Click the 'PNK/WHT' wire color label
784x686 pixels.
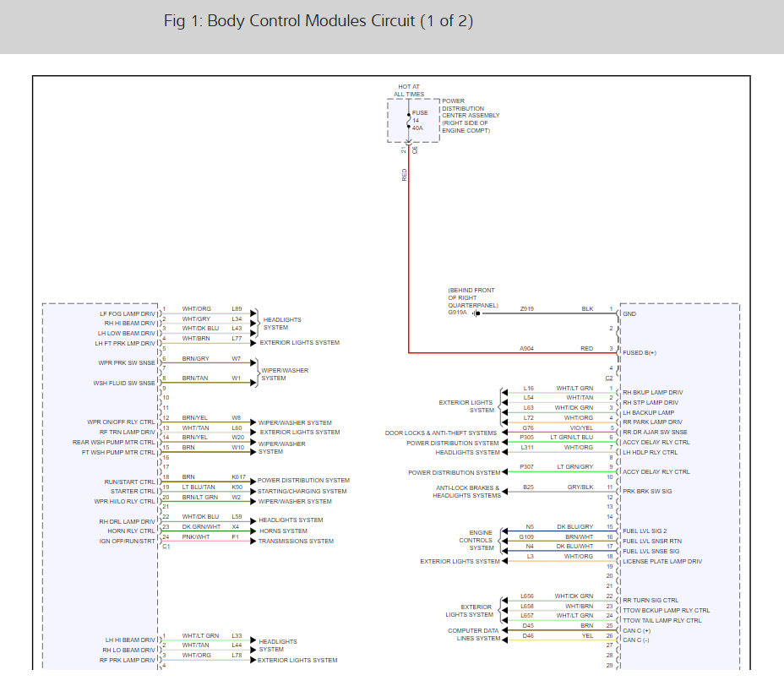click(195, 537)
